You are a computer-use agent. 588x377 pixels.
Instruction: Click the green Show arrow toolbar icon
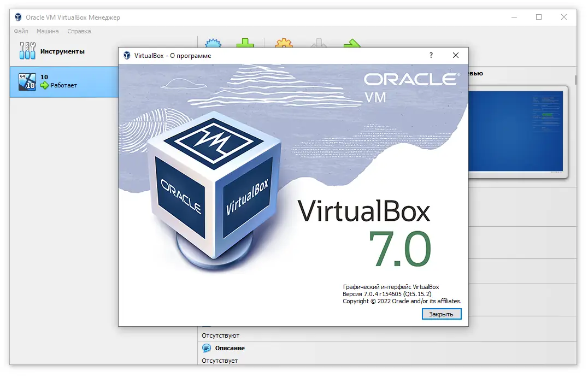point(352,44)
